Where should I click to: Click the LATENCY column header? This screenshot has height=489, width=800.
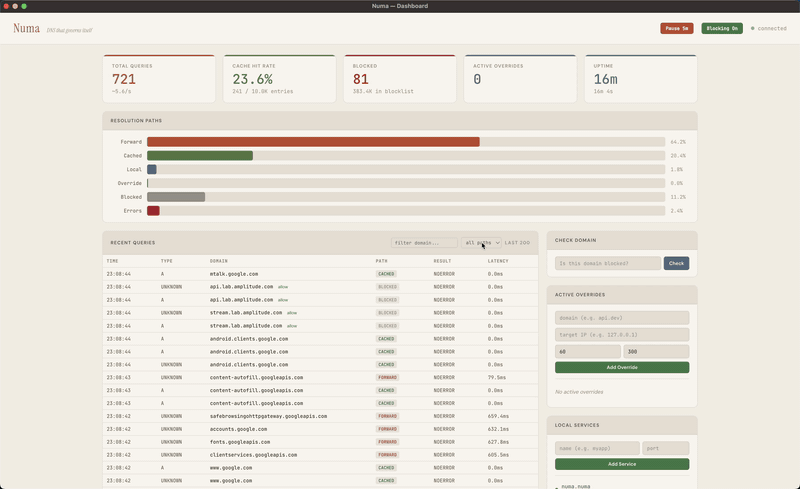pos(498,261)
